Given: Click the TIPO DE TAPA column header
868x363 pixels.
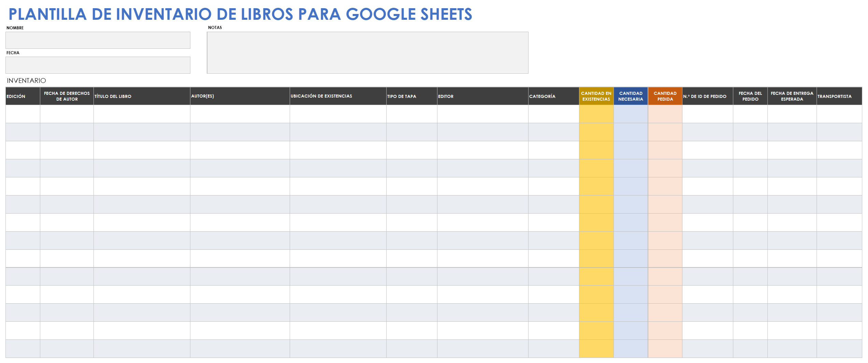Looking at the screenshot, I should point(412,96).
